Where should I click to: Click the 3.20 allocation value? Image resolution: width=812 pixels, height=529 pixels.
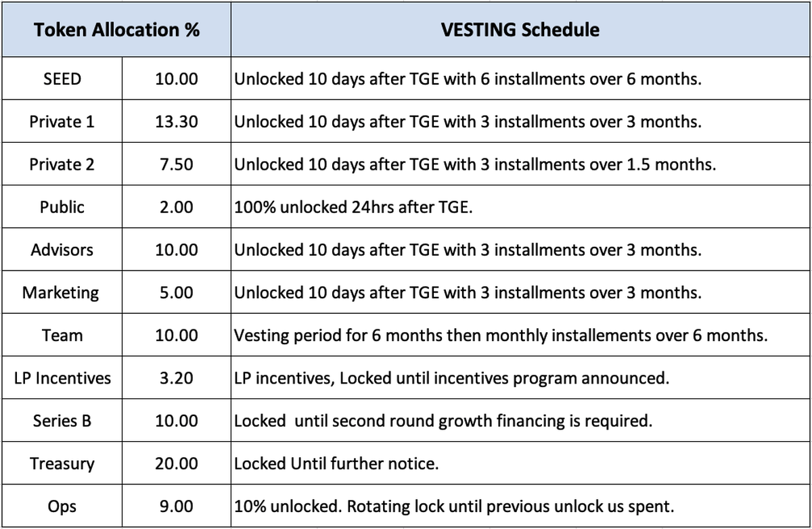tap(177, 378)
